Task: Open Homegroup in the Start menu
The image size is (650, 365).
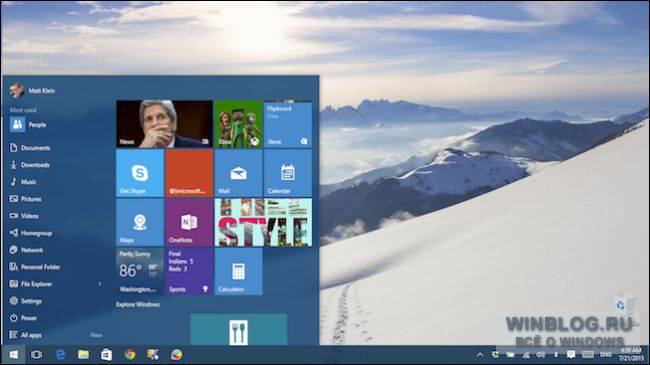Action: [x=31, y=233]
